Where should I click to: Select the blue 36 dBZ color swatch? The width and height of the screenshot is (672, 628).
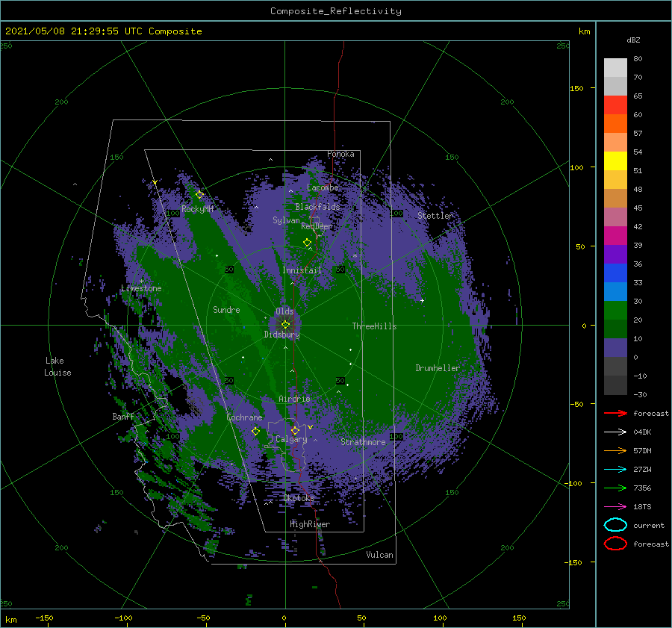pos(615,273)
